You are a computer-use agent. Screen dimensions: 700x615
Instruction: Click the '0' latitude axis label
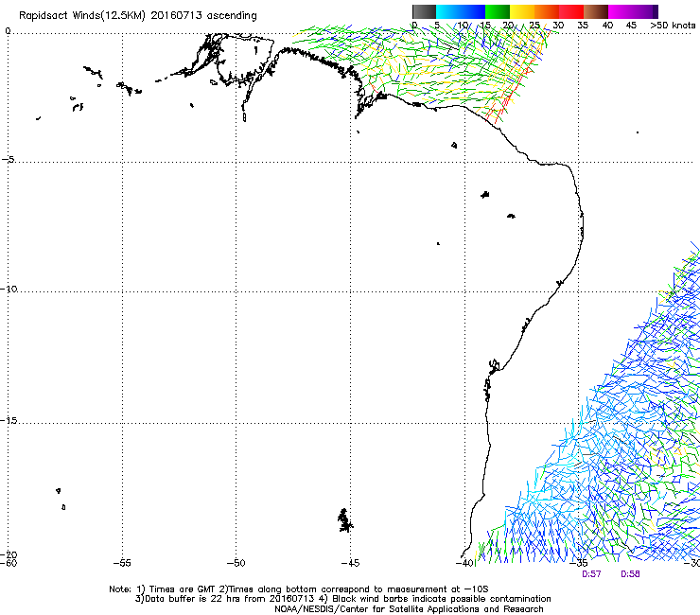[8, 31]
